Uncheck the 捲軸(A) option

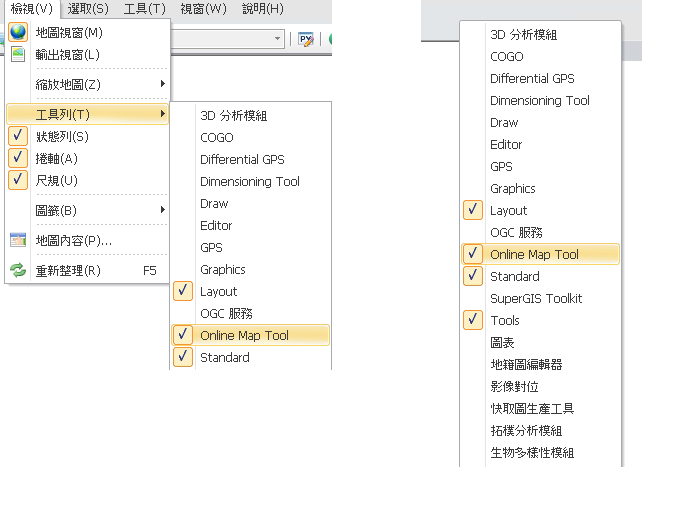tap(18, 158)
